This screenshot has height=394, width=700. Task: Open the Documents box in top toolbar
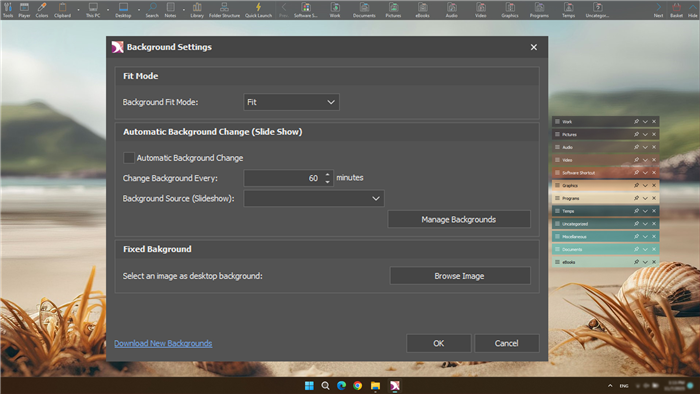[x=364, y=10]
